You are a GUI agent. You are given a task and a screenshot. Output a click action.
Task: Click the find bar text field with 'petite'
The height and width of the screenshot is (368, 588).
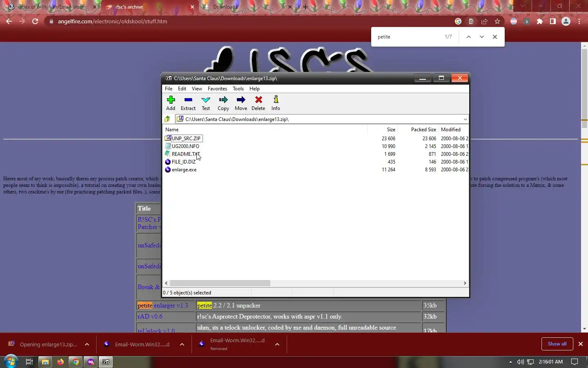coord(408,37)
